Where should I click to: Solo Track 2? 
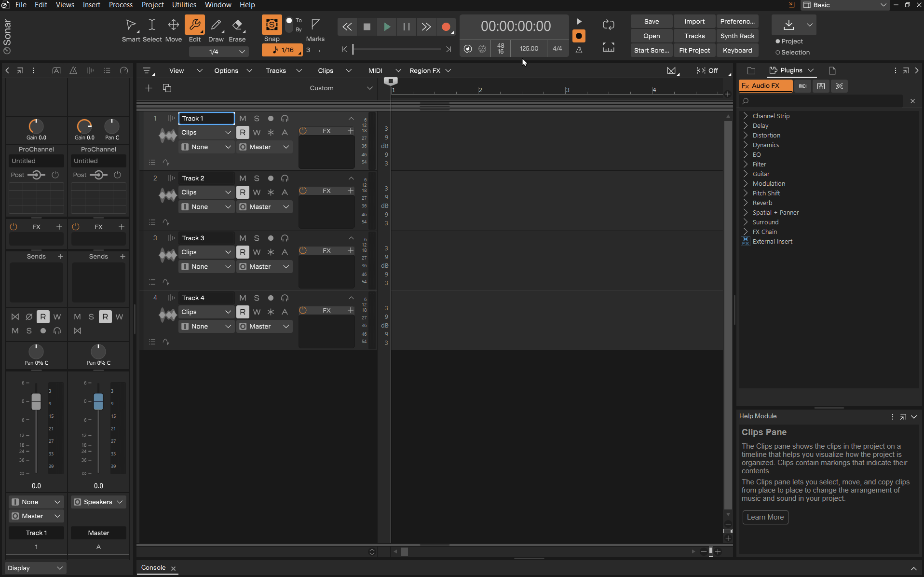point(257,178)
